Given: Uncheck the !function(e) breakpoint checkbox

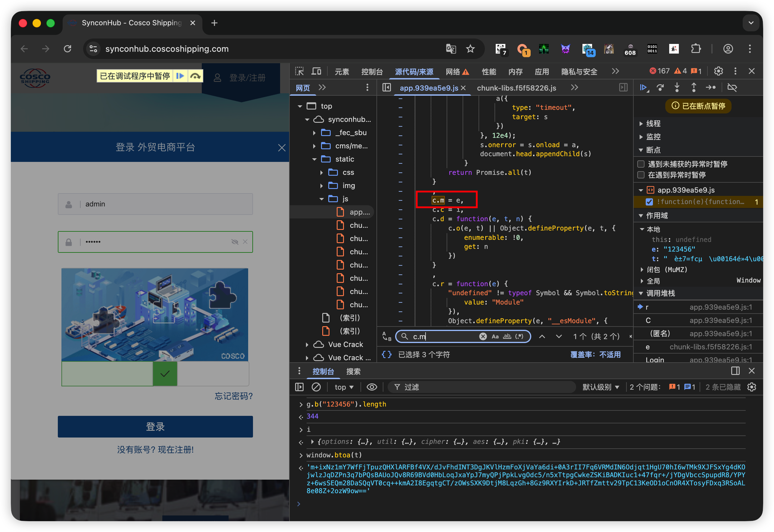Looking at the screenshot, I should 649,202.
